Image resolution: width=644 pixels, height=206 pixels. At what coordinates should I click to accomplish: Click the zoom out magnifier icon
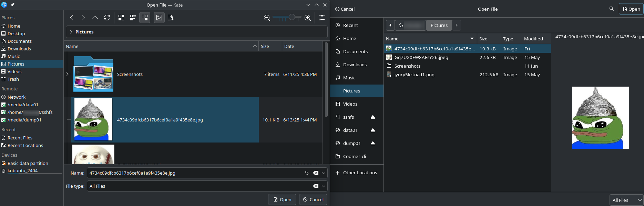coord(267,18)
